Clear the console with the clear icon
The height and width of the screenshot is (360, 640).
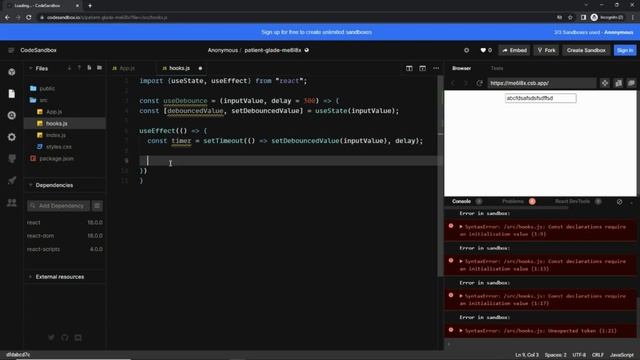click(620, 202)
